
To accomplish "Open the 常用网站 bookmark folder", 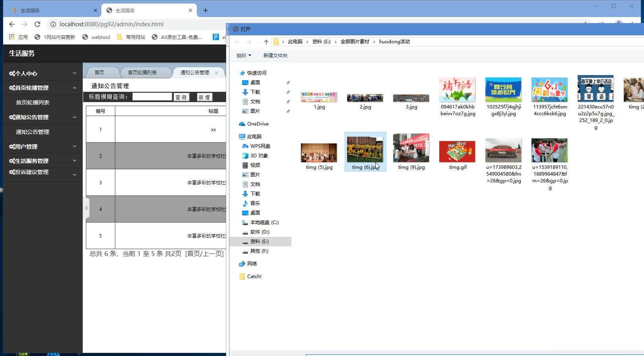I will coord(131,37).
